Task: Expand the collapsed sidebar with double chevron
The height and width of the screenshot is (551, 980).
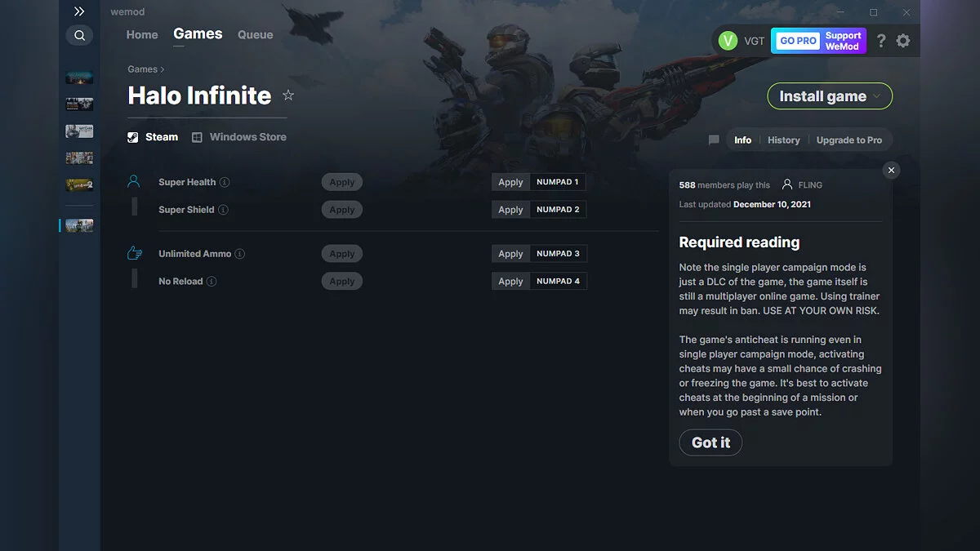Action: [x=79, y=11]
